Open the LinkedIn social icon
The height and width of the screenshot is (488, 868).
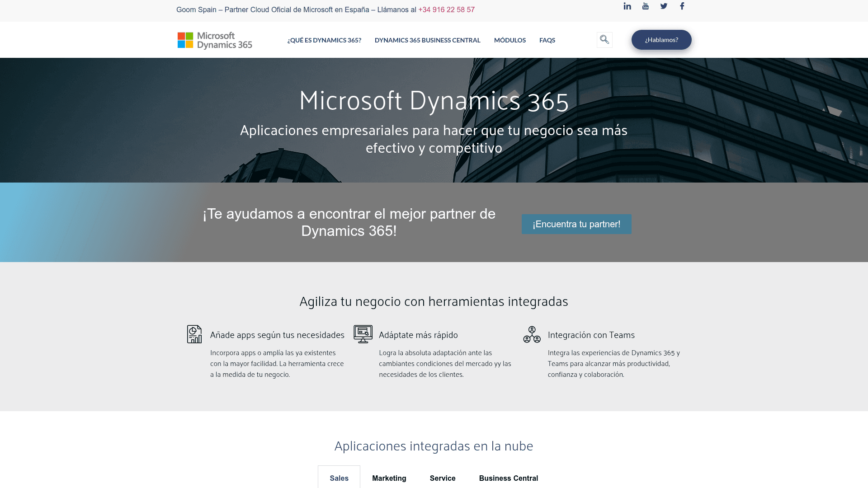pyautogui.click(x=627, y=6)
